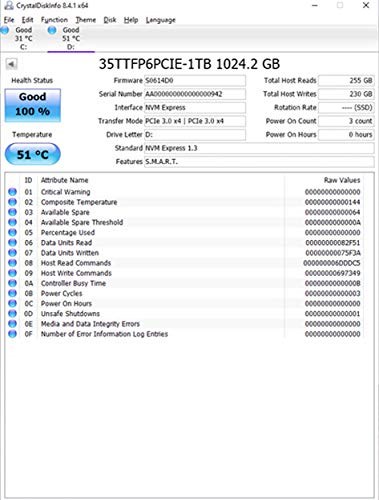The image size is (379, 500).
Task: Click the status icon for Critical Warning
Action: [12, 192]
